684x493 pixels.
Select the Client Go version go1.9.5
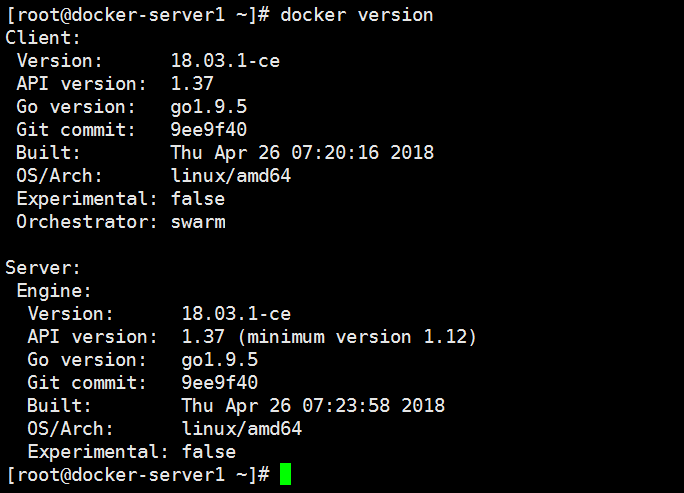tap(209, 107)
